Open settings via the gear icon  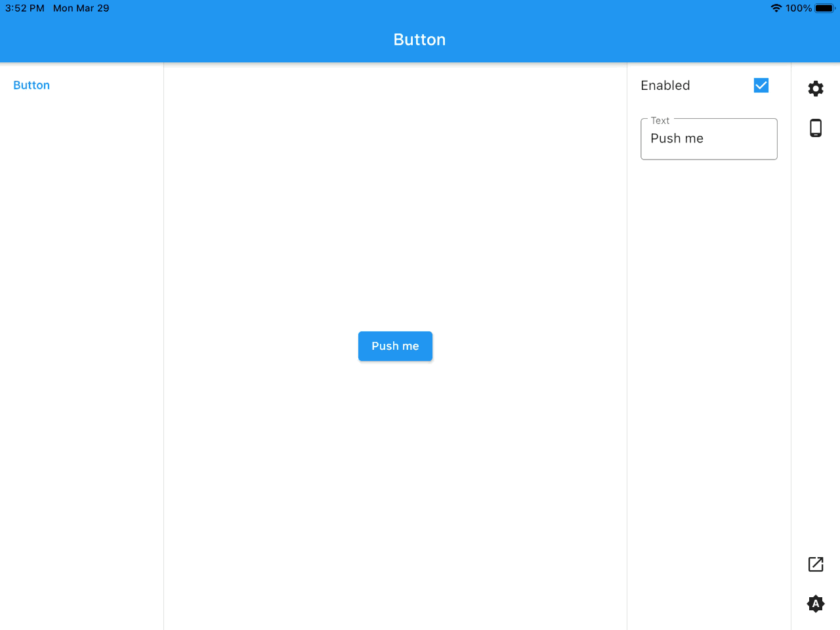(x=816, y=89)
